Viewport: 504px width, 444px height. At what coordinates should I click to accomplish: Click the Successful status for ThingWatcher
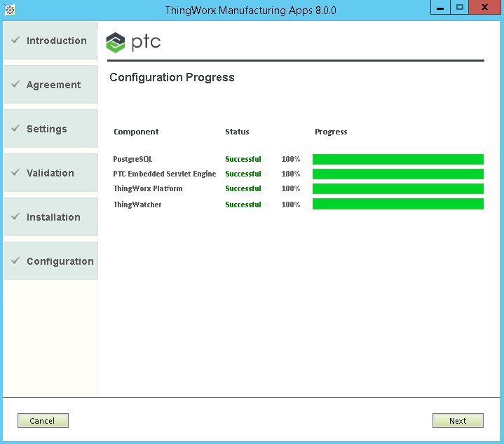click(x=243, y=204)
